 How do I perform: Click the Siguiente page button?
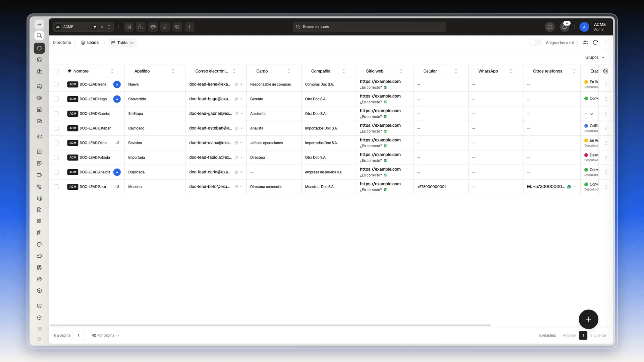click(598, 336)
